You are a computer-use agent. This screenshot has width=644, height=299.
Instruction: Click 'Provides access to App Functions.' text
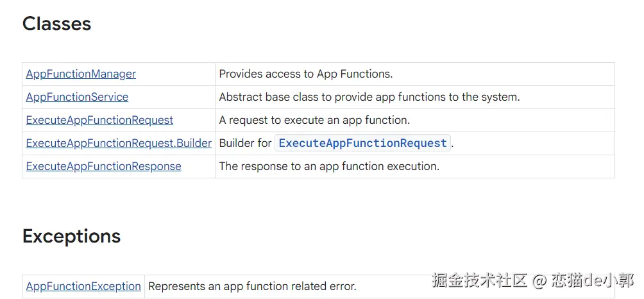(x=305, y=74)
